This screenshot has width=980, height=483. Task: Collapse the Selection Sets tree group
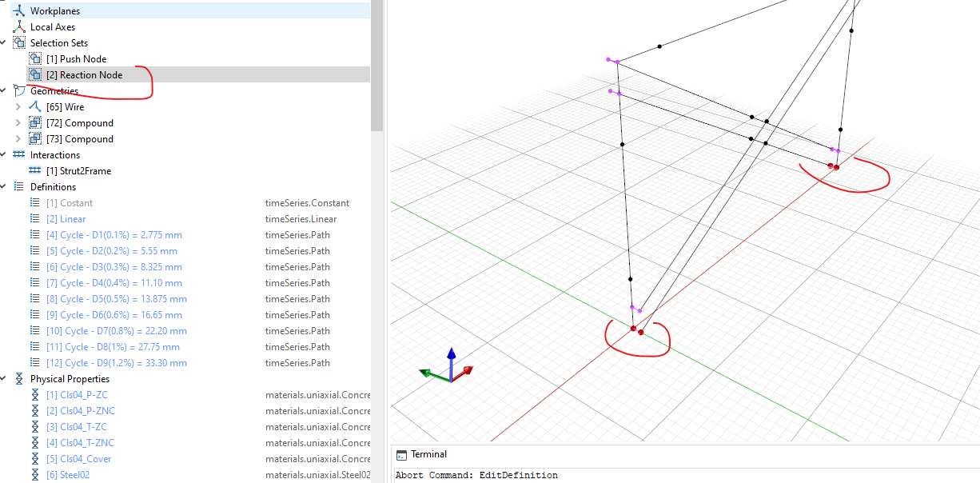pos(4,42)
